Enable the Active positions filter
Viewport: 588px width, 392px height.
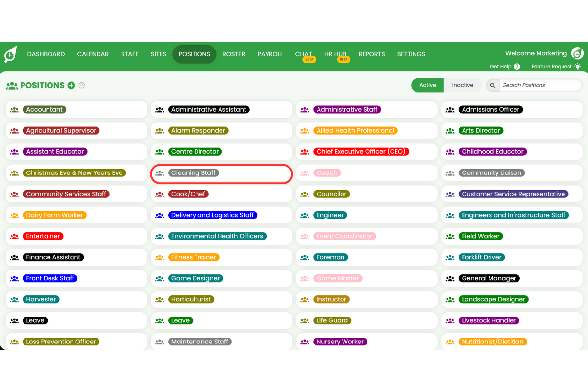click(x=427, y=85)
